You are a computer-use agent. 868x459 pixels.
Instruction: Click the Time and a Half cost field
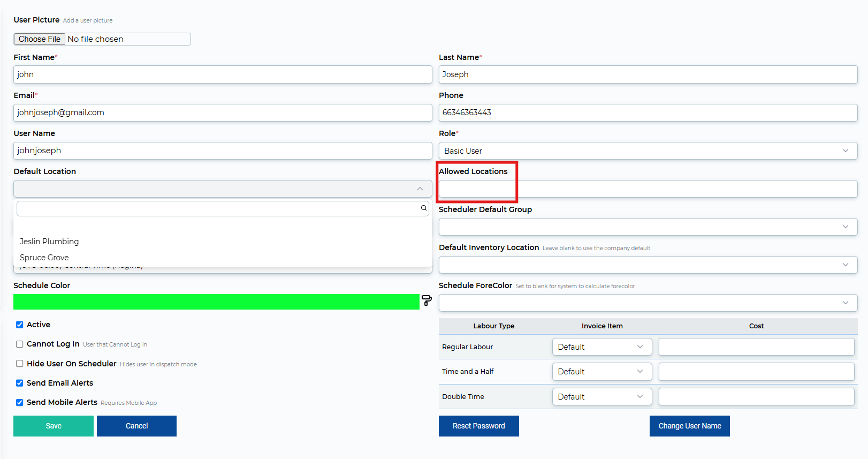point(756,371)
